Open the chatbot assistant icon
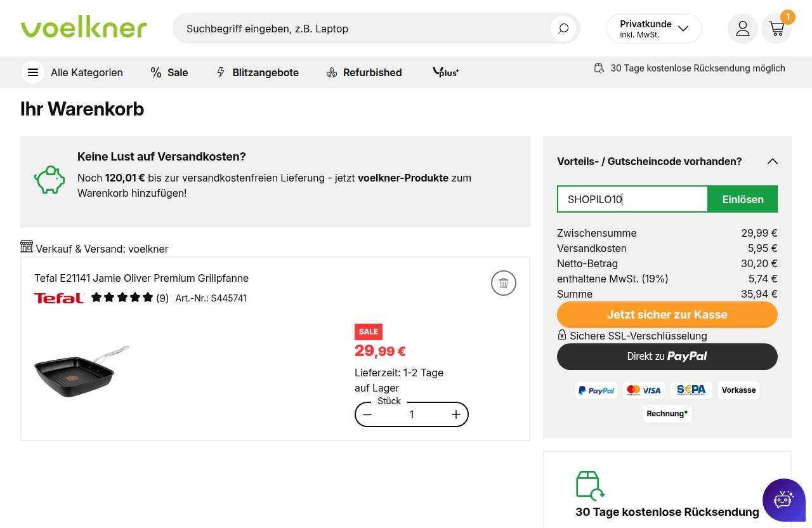Screen dimensions: 812x528 click(x=784, y=500)
